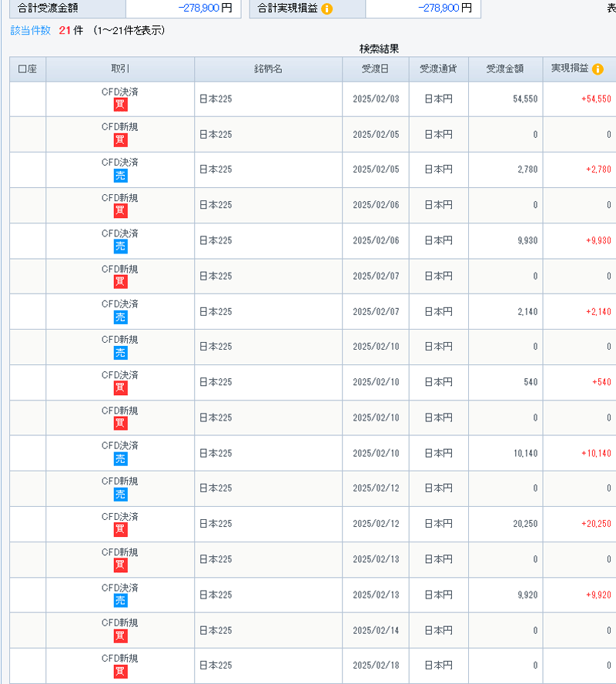This screenshot has width=616, height=684.
Task: Click the red 買 badge in the 2025/02/07 CFD新規 row
Action: [x=120, y=282]
